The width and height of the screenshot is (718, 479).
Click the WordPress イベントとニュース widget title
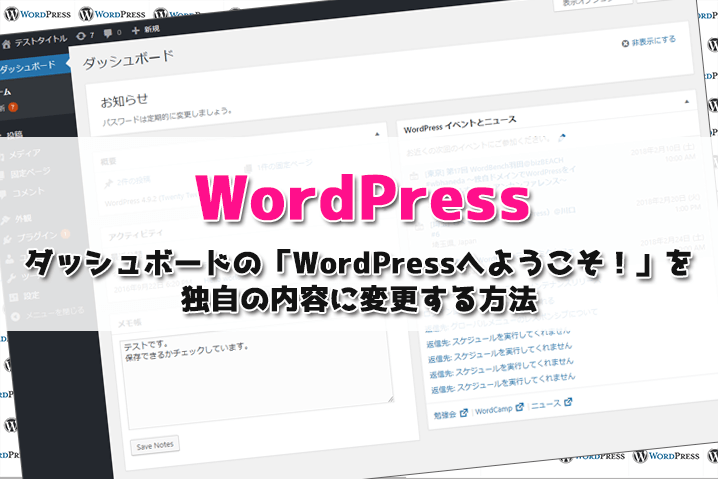(460, 125)
